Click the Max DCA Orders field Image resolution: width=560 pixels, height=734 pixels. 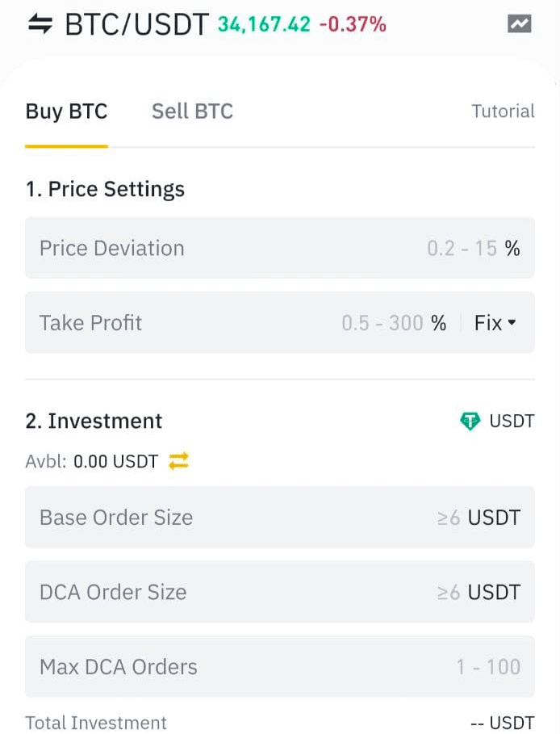(x=242, y=667)
